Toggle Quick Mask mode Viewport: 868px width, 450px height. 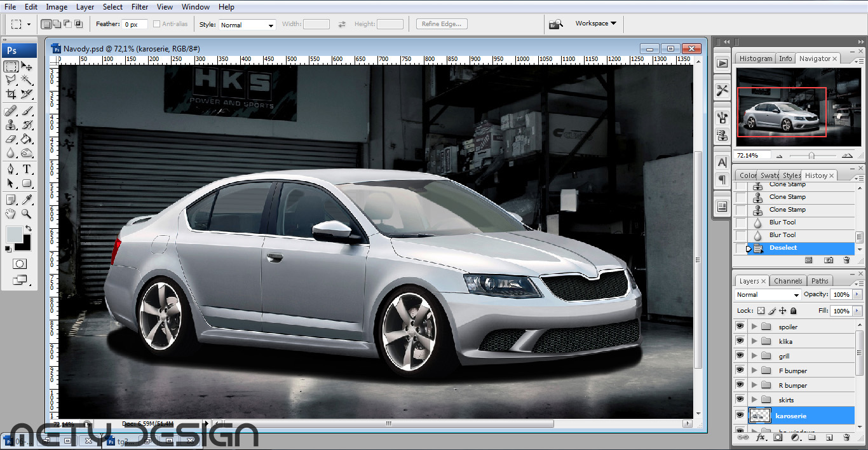pos(20,264)
